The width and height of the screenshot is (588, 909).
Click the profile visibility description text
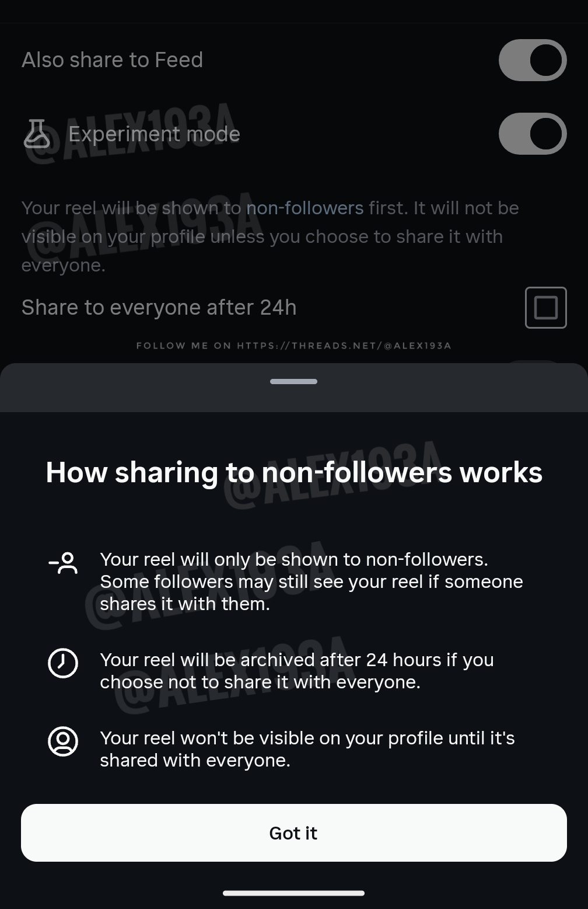coord(307,748)
